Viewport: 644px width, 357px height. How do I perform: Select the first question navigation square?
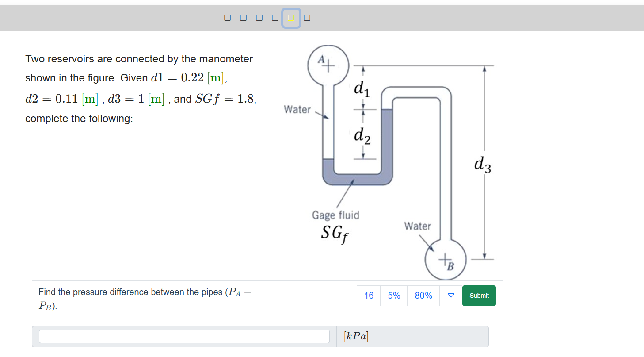coord(227,17)
